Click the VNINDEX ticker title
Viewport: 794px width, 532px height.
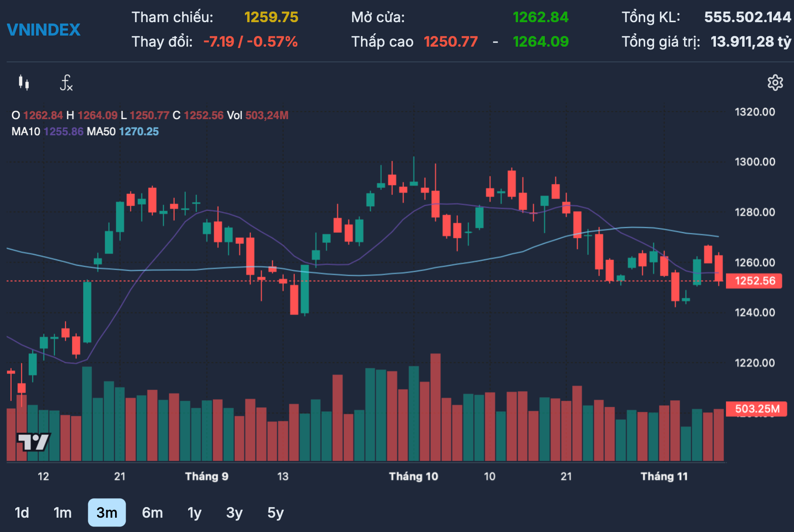pyautogui.click(x=44, y=30)
